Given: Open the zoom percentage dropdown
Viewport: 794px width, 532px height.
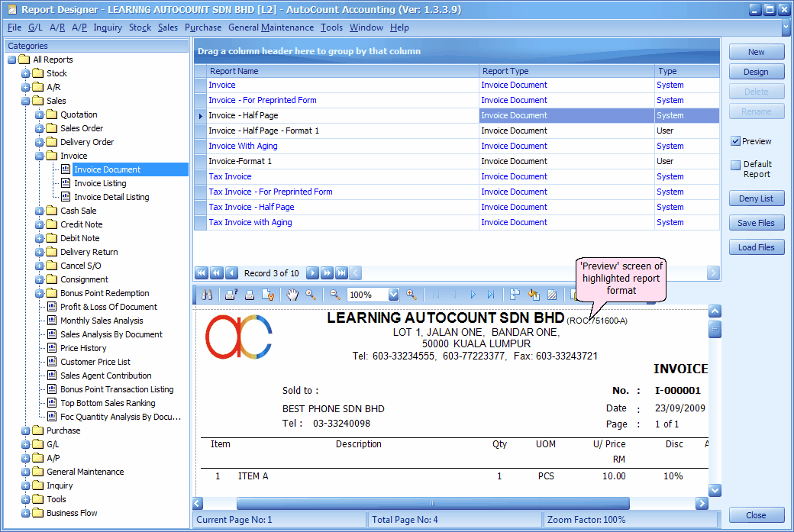Looking at the screenshot, I should (x=393, y=295).
